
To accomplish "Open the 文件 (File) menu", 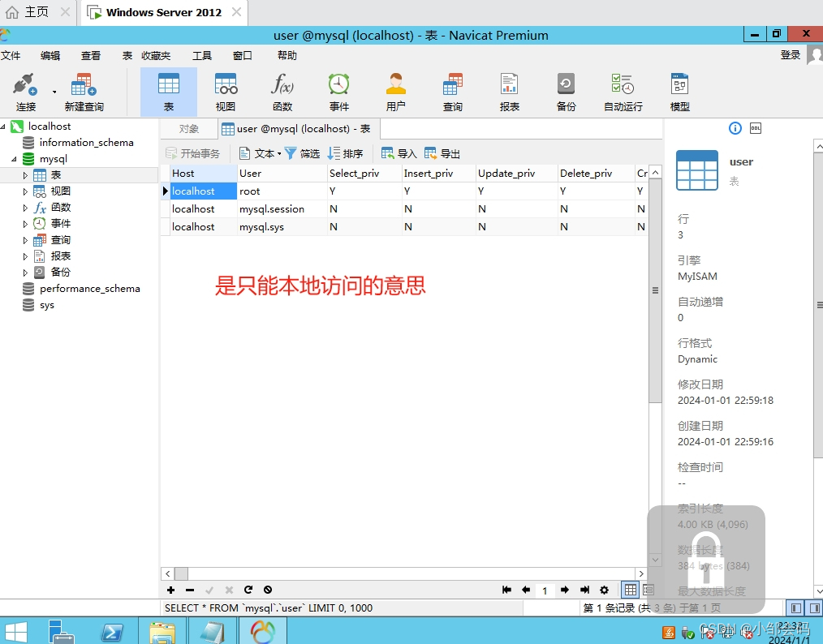I will click(11, 56).
